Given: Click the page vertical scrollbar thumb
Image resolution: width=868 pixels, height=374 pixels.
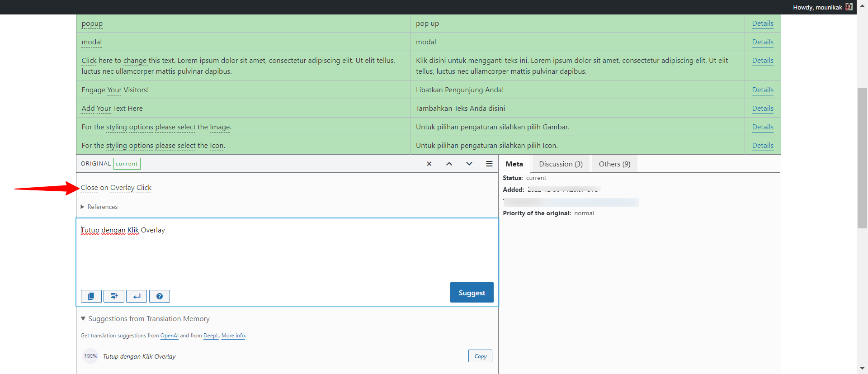Looking at the screenshot, I should [x=862, y=158].
